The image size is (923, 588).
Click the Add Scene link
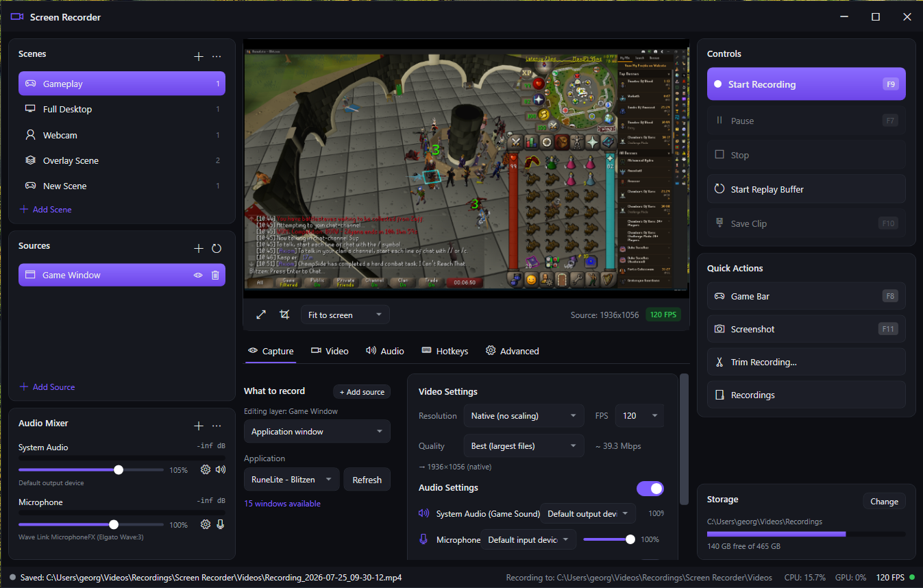46,209
